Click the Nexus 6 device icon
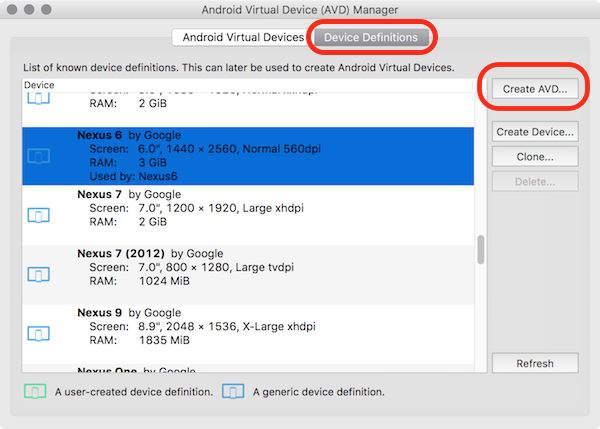 pyautogui.click(x=39, y=156)
